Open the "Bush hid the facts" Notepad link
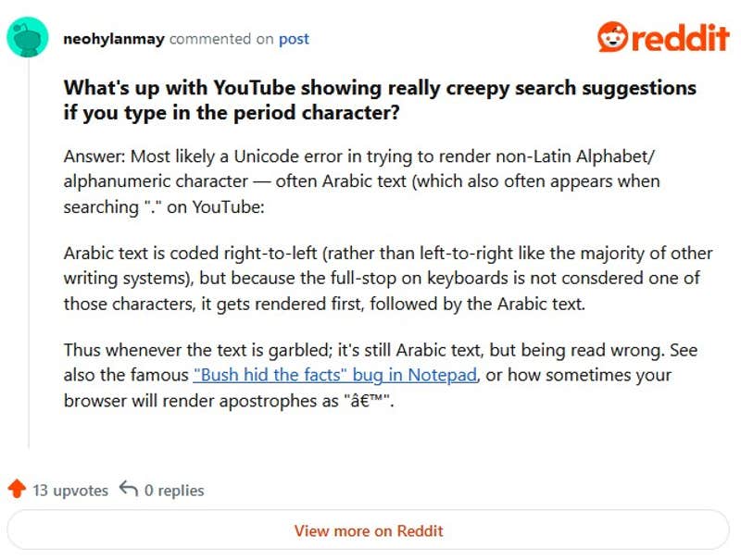 coord(335,376)
